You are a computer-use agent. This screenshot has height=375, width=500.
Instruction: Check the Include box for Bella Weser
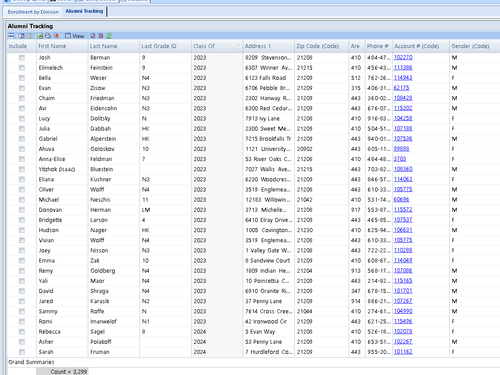(22, 78)
